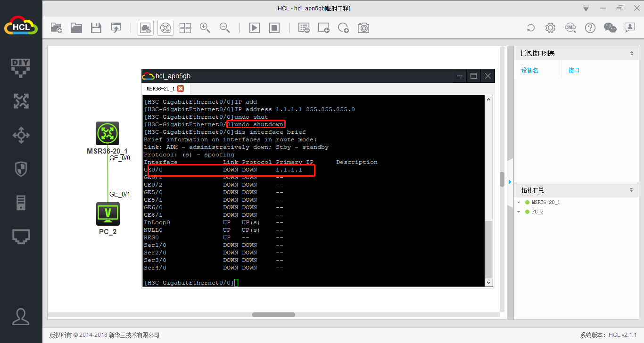Viewport: 644px width, 343px height.
Task: Click the 版权所有 copyright text in status bar
Action: (x=105, y=335)
